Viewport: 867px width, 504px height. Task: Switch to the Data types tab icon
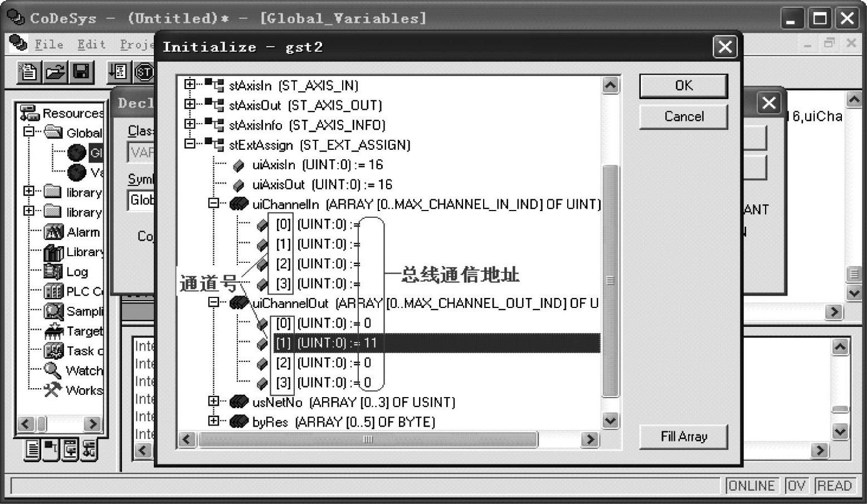point(51,449)
